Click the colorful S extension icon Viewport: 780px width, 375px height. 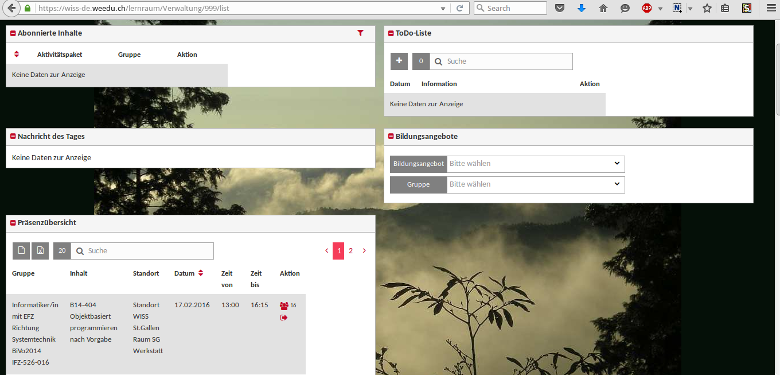coord(746,8)
